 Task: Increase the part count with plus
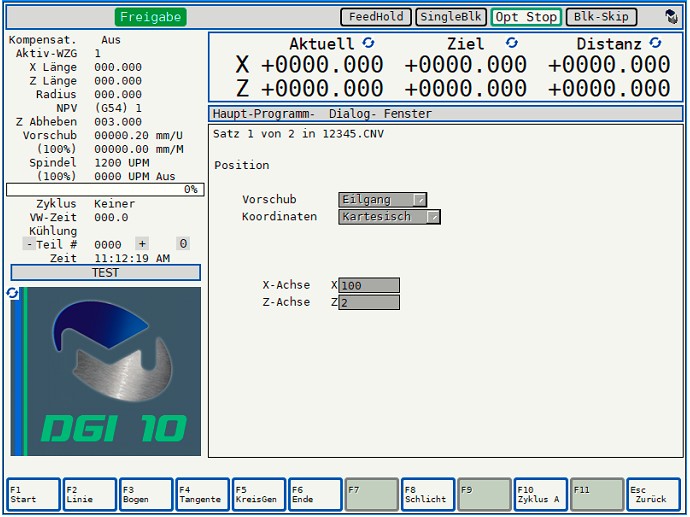click(142, 244)
